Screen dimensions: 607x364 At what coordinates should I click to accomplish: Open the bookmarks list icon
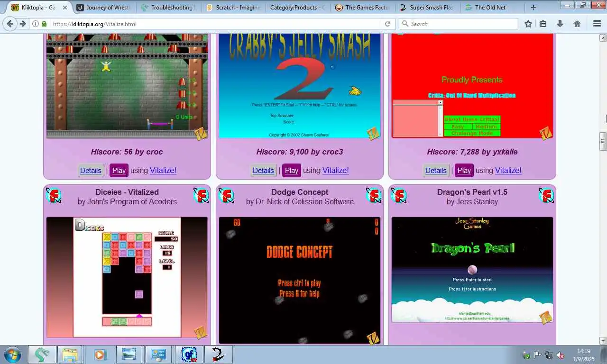543,24
